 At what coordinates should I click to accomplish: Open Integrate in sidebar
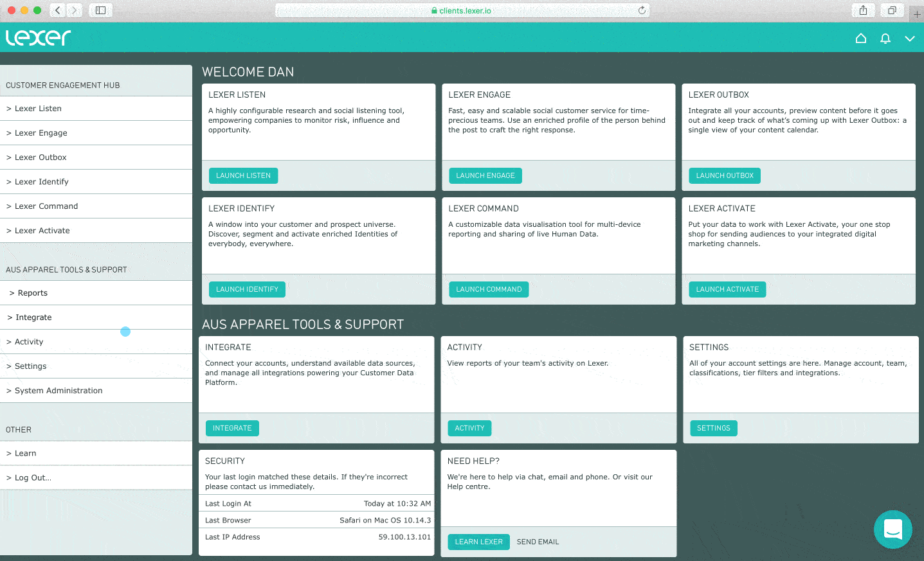[96, 317]
